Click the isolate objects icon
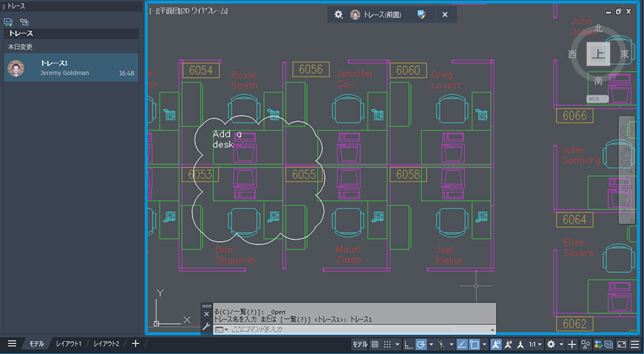 tap(585, 344)
